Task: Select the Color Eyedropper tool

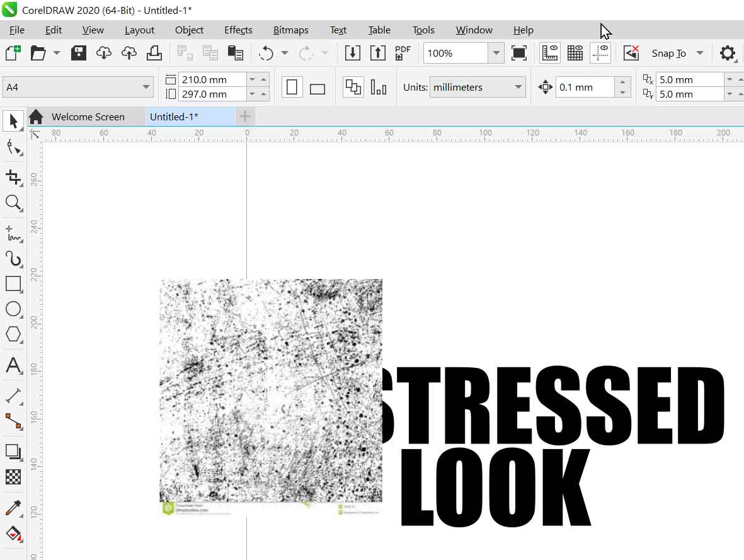Action: click(x=13, y=508)
